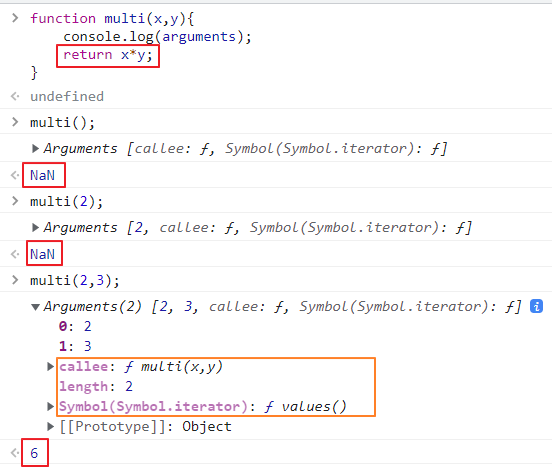The height and width of the screenshot is (469, 552).
Task: Expand the [[Prototype]]: Object entry
Action: tap(51, 426)
